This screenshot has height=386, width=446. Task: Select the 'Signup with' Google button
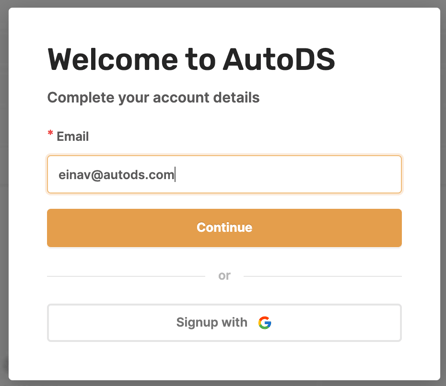click(224, 323)
